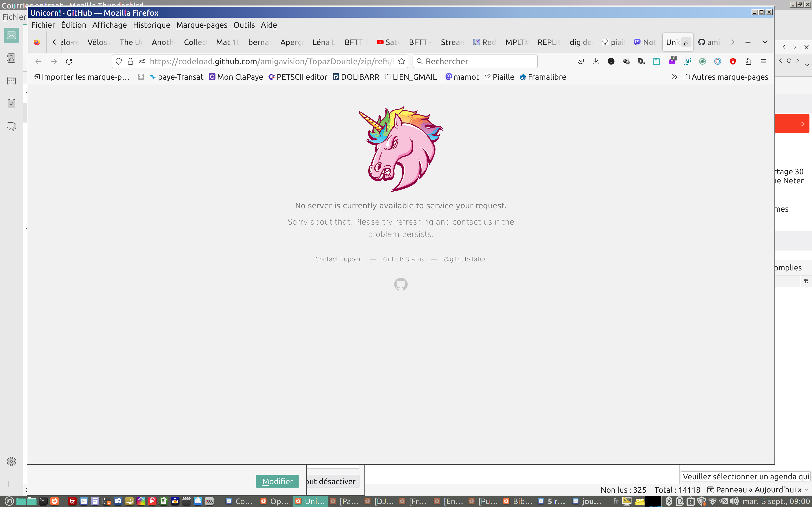812x507 pixels.
Task: Open the Autres marque-pages folder
Action: (726, 77)
